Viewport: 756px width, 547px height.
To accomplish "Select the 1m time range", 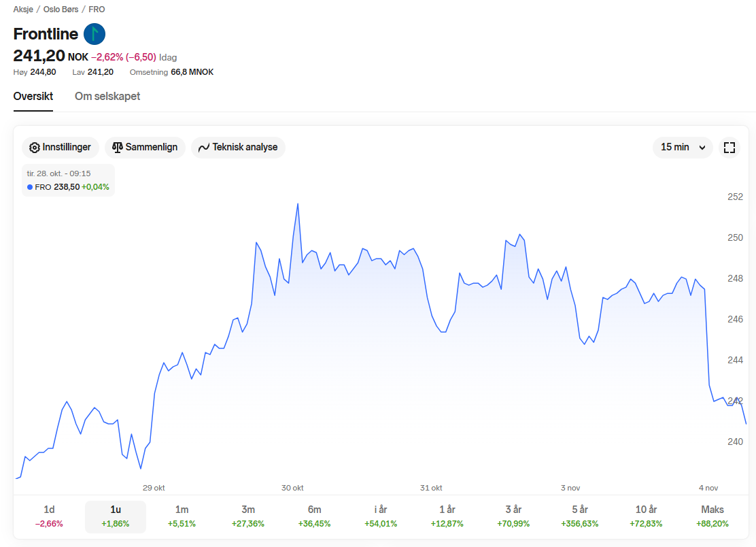I will click(x=182, y=516).
